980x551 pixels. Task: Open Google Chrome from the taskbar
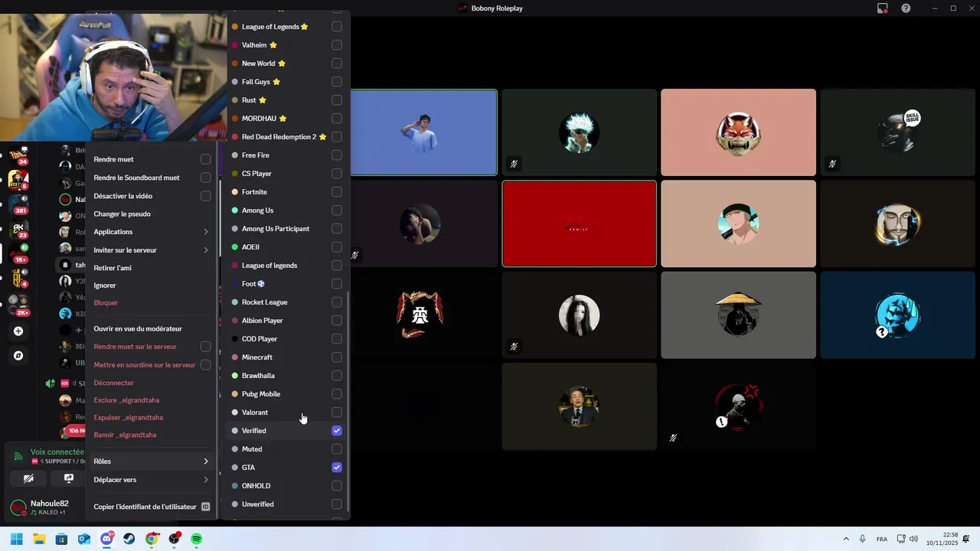tap(152, 540)
